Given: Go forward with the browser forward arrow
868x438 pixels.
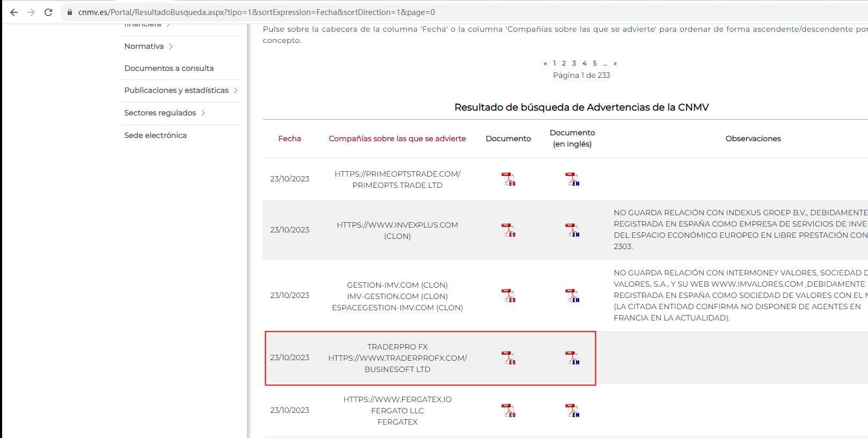Looking at the screenshot, I should click(31, 12).
